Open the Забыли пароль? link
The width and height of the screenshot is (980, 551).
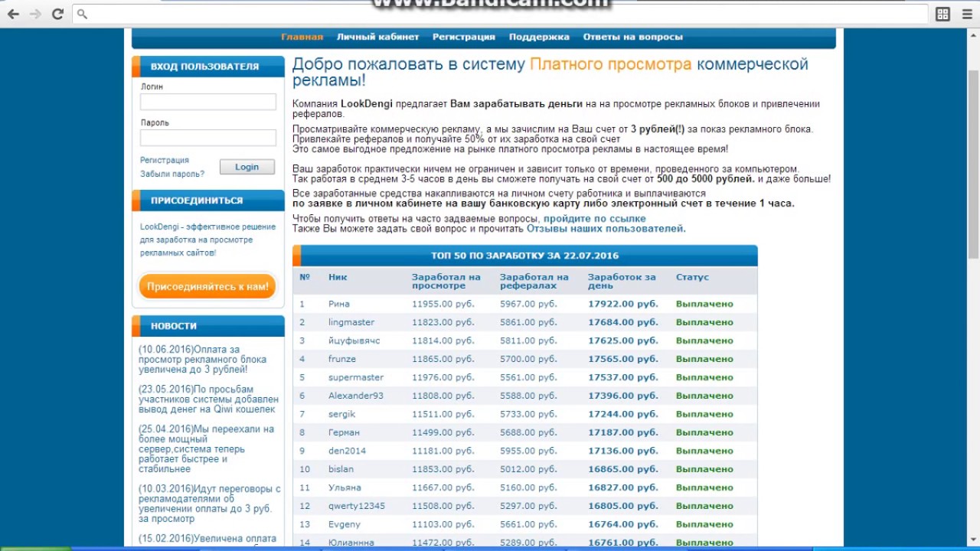click(x=172, y=174)
